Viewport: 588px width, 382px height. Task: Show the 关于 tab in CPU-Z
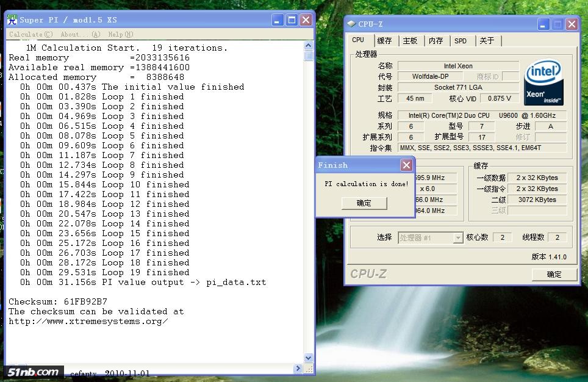pyautogui.click(x=487, y=40)
